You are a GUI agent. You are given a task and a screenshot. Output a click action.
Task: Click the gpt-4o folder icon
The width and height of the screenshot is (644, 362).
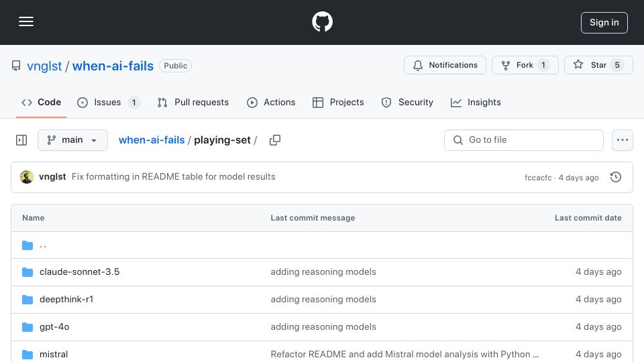click(x=28, y=327)
